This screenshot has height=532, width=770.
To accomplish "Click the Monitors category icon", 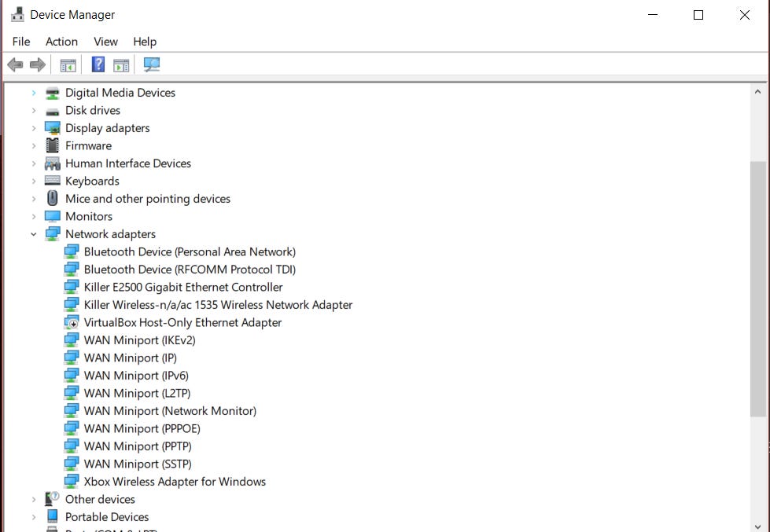I will (53, 216).
